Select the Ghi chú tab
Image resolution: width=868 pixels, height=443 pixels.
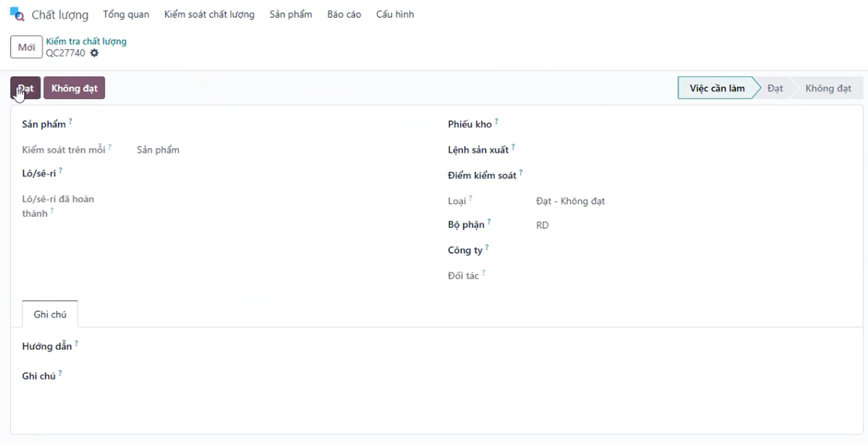tap(50, 314)
